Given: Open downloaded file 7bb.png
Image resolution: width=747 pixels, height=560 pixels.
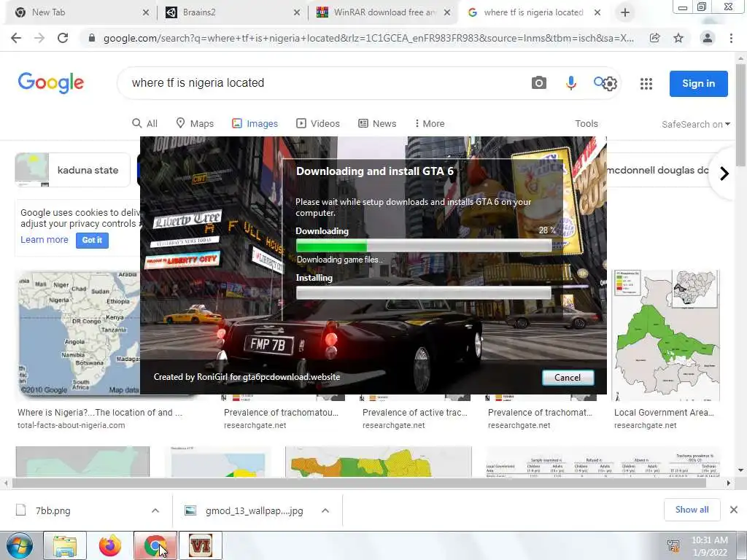Looking at the screenshot, I should coord(53,510).
